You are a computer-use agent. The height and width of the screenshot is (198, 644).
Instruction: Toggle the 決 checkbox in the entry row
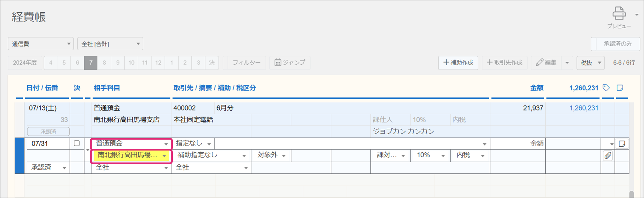coord(77,143)
